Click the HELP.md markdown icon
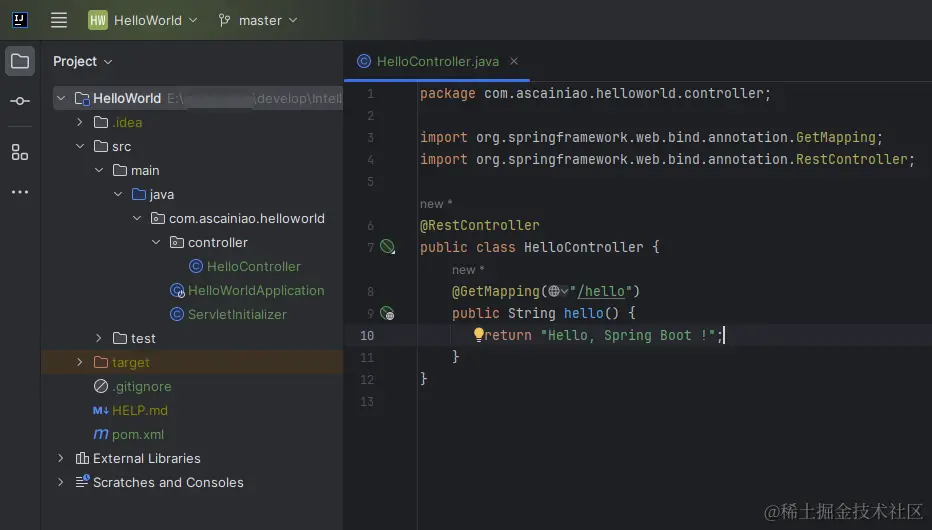The height and width of the screenshot is (530, 932). [x=101, y=411]
